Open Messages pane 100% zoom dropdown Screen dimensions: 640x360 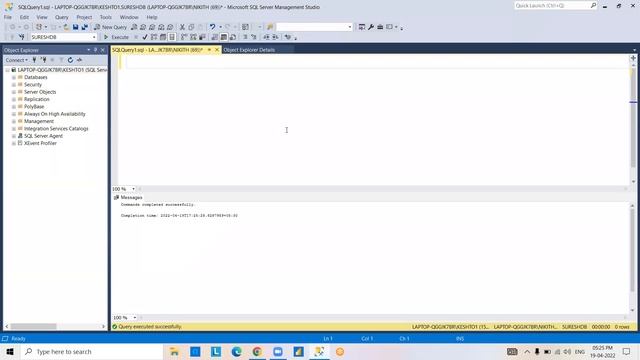point(134,317)
